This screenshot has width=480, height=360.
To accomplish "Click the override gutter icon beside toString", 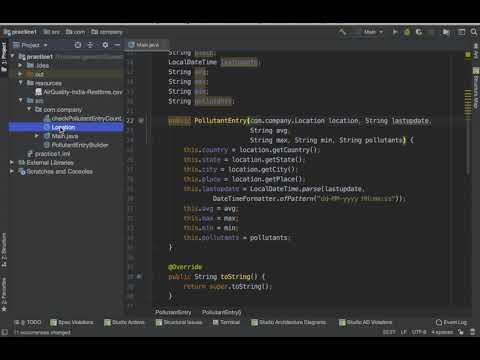I will 139,277.
